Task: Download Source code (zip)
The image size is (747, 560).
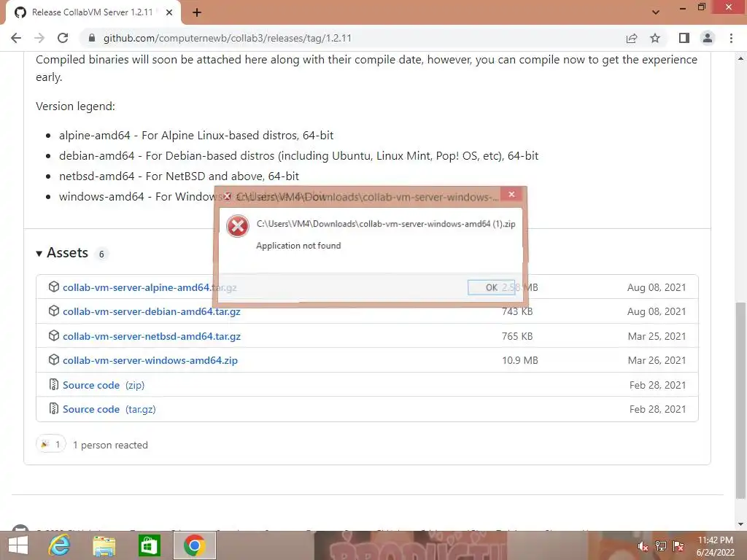Action: pyautogui.click(x=104, y=385)
